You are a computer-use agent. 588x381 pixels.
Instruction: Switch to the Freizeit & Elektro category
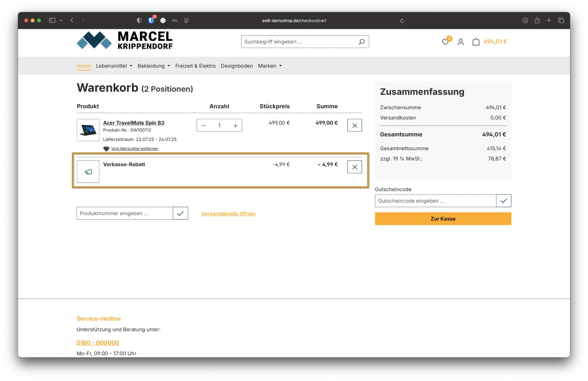click(x=195, y=66)
